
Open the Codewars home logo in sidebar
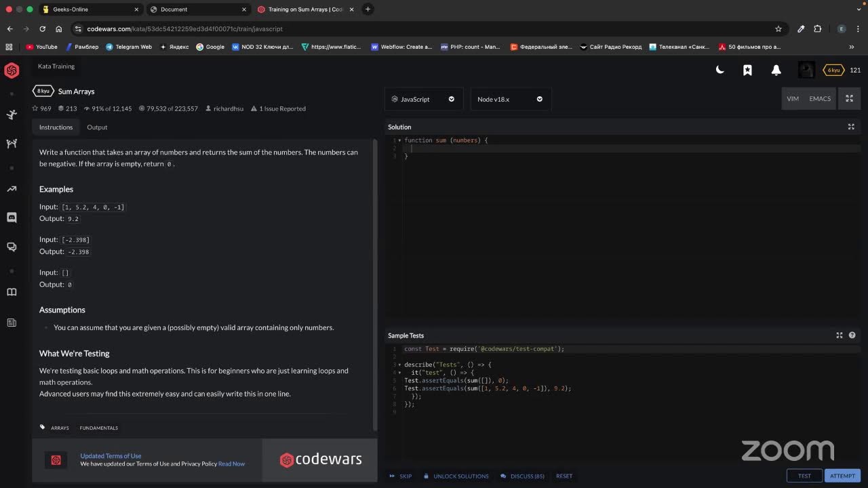click(x=12, y=70)
